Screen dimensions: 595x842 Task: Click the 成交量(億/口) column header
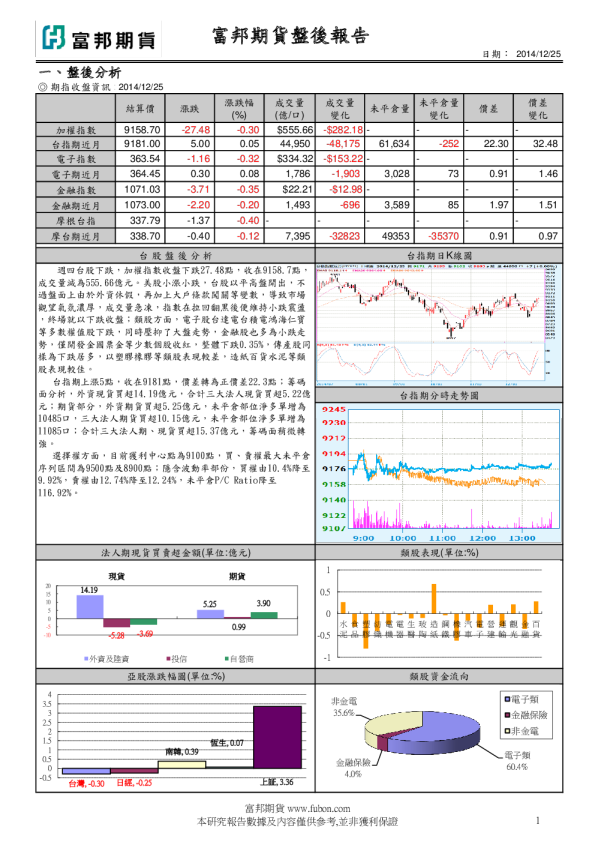click(289, 108)
